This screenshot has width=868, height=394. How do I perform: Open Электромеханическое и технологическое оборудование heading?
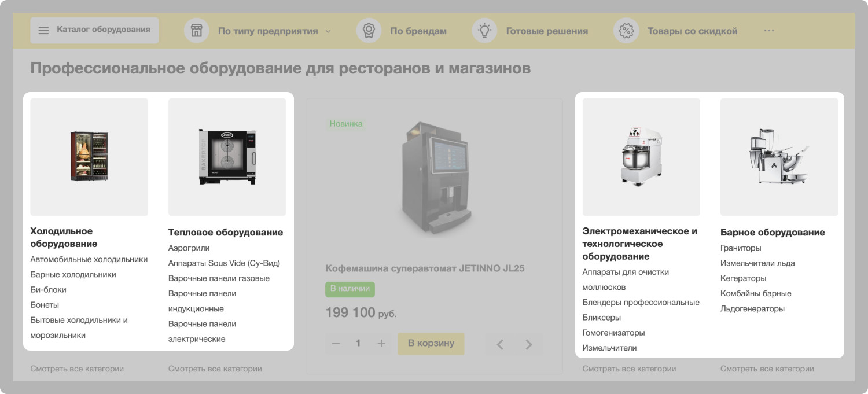pyautogui.click(x=640, y=244)
